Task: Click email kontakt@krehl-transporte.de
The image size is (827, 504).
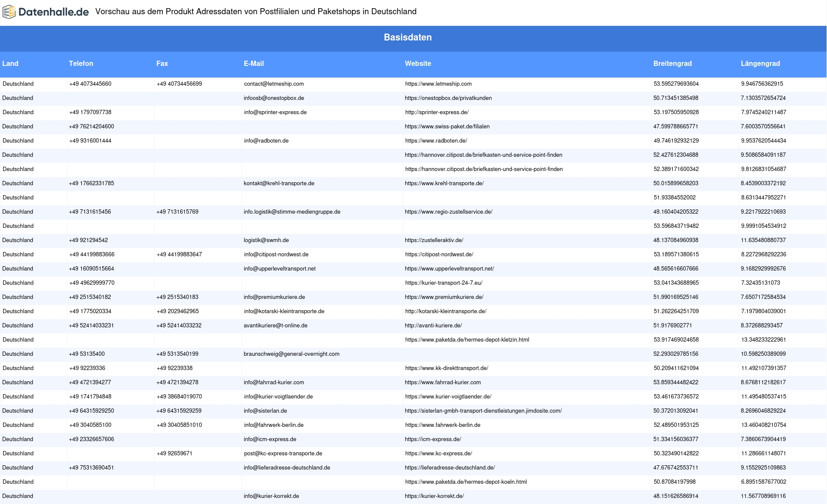Action: tap(279, 184)
